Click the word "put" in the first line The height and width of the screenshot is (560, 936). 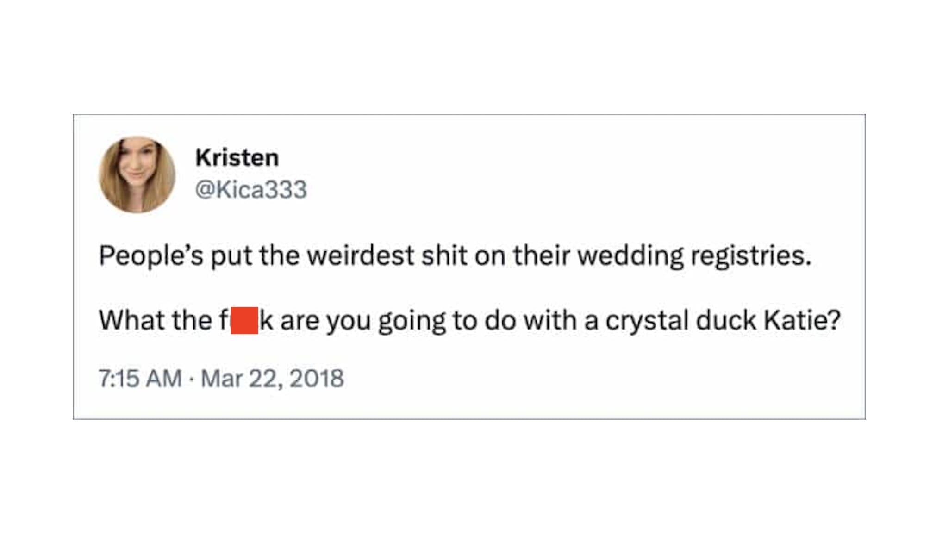pos(231,256)
